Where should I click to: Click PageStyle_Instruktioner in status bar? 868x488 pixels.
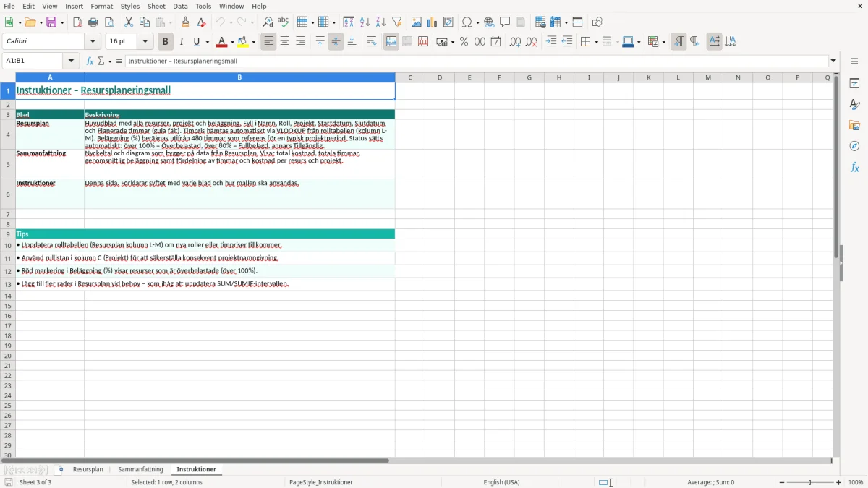click(x=321, y=482)
